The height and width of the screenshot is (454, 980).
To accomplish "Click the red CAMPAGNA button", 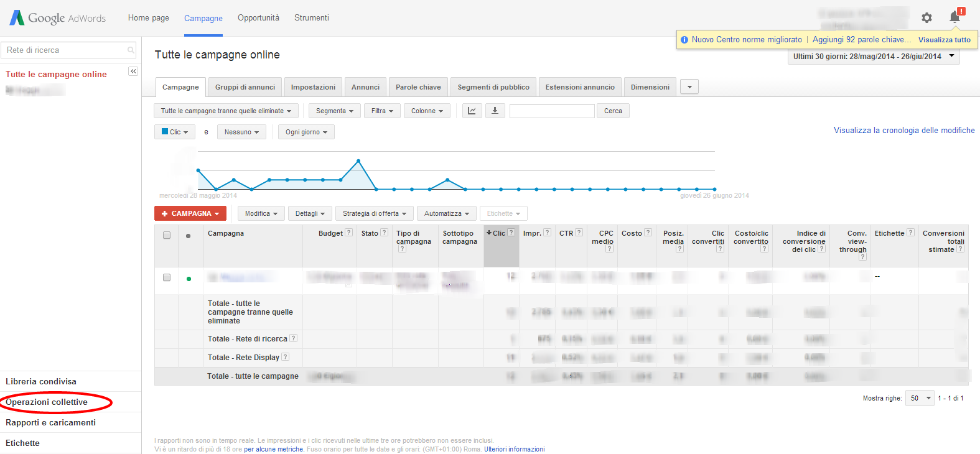I will point(190,213).
